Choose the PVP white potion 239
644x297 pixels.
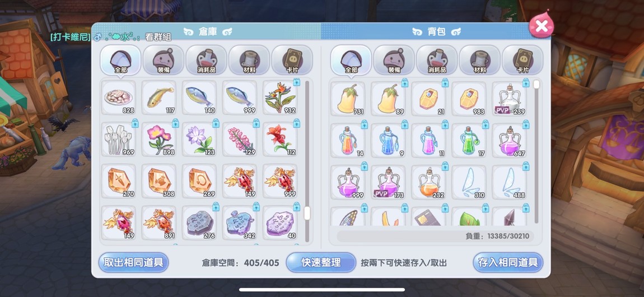tap(509, 99)
